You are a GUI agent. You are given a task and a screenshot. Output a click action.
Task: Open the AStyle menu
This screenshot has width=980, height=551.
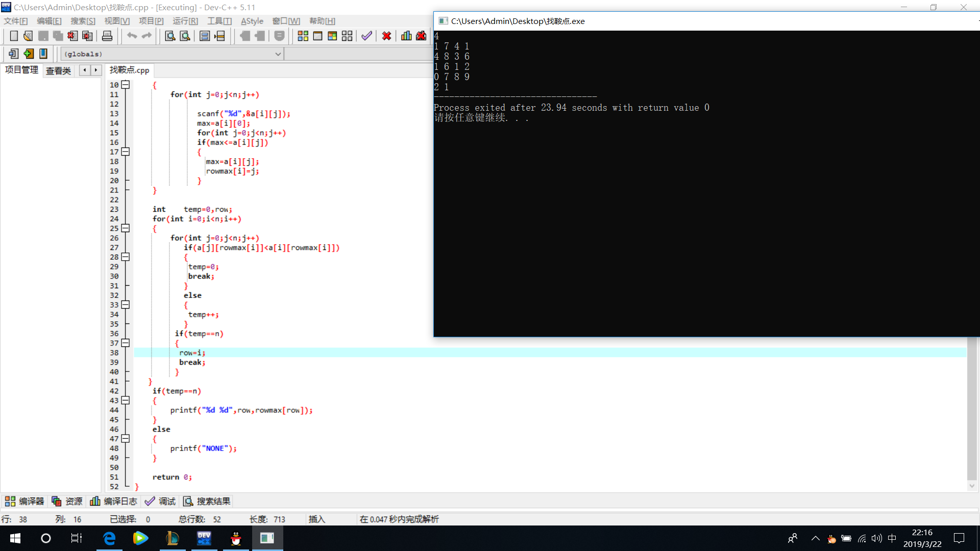(252, 21)
